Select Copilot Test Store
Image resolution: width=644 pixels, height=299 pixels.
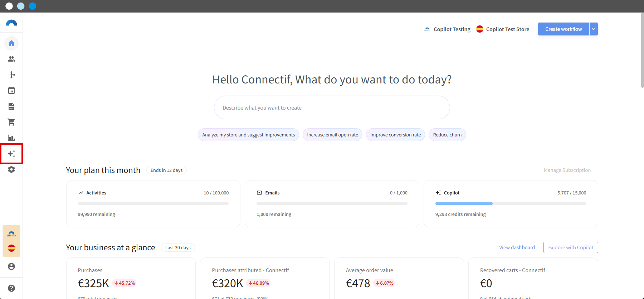click(x=503, y=29)
